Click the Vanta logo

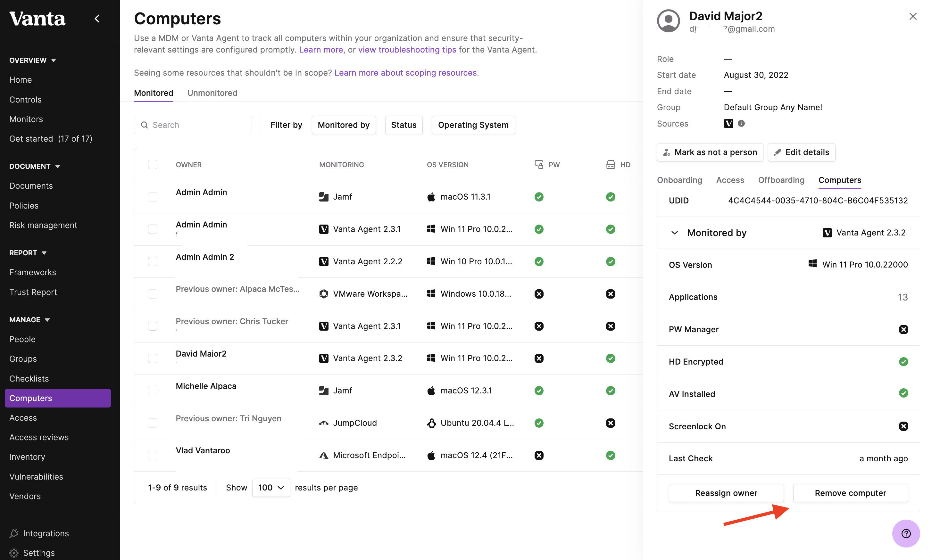(37, 19)
